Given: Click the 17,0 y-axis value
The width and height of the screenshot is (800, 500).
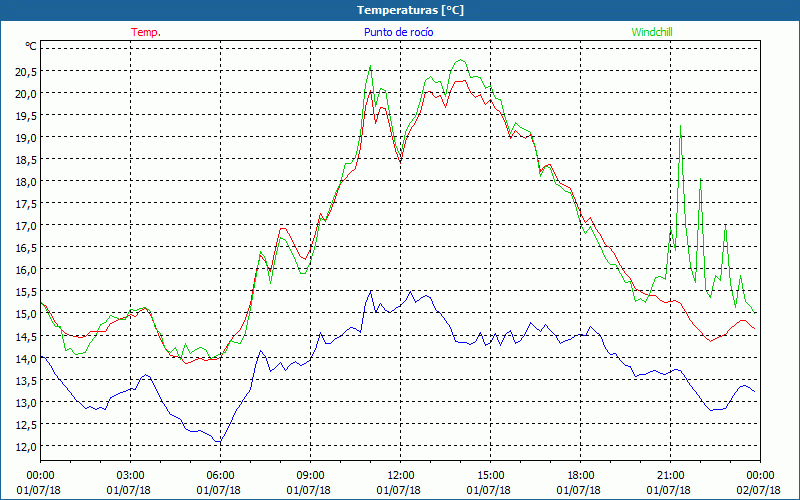Looking at the screenshot, I should pyautogui.click(x=26, y=226).
